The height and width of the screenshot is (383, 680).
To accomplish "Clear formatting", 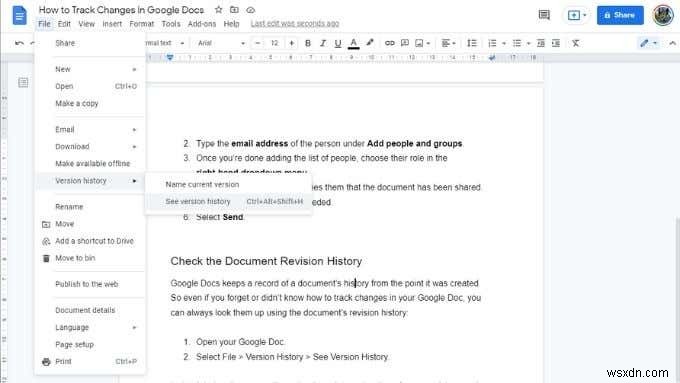I will (x=575, y=43).
